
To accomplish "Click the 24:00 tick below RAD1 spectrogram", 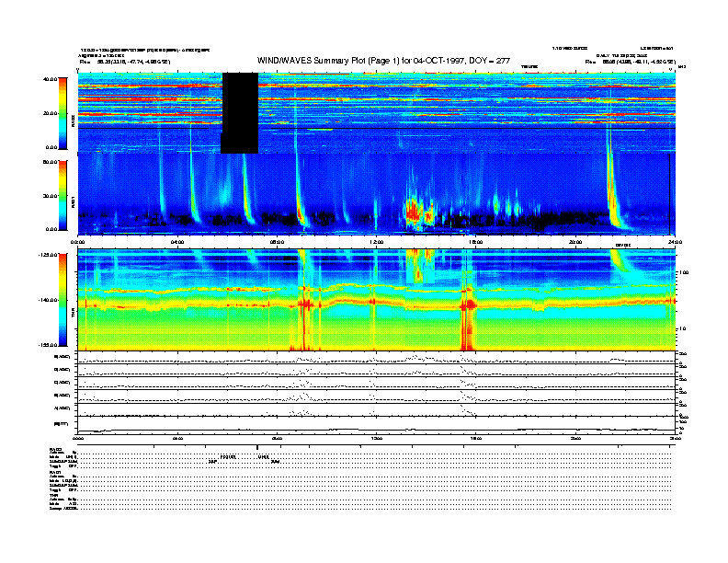I will [675, 242].
